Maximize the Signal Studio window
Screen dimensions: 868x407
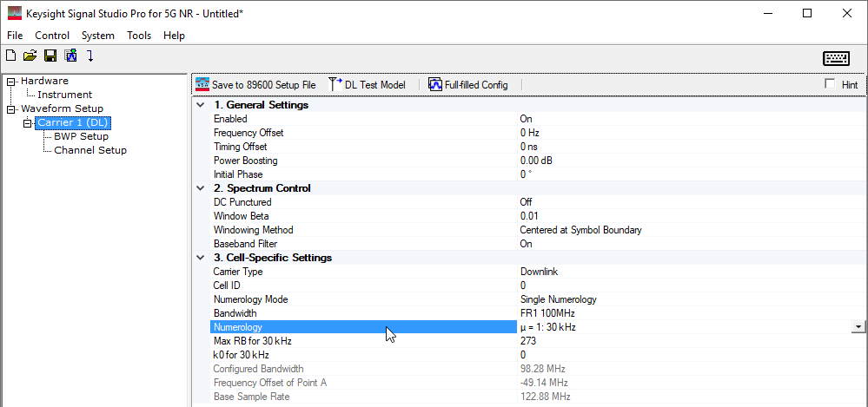(807, 13)
